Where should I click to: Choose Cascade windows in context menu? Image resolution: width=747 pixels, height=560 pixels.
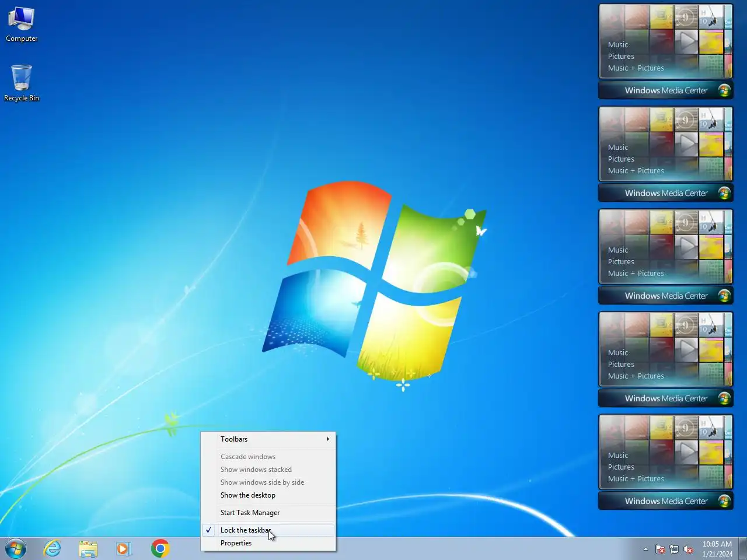click(268, 457)
